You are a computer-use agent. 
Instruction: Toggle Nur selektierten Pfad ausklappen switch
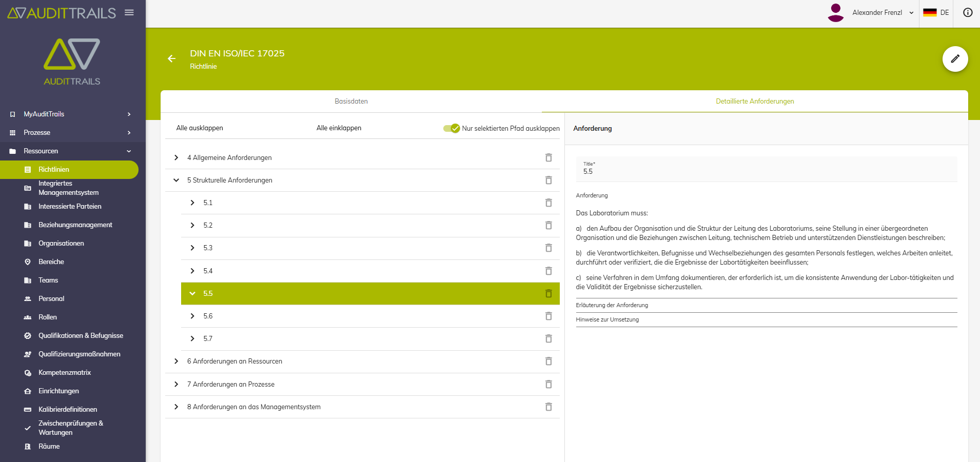452,128
